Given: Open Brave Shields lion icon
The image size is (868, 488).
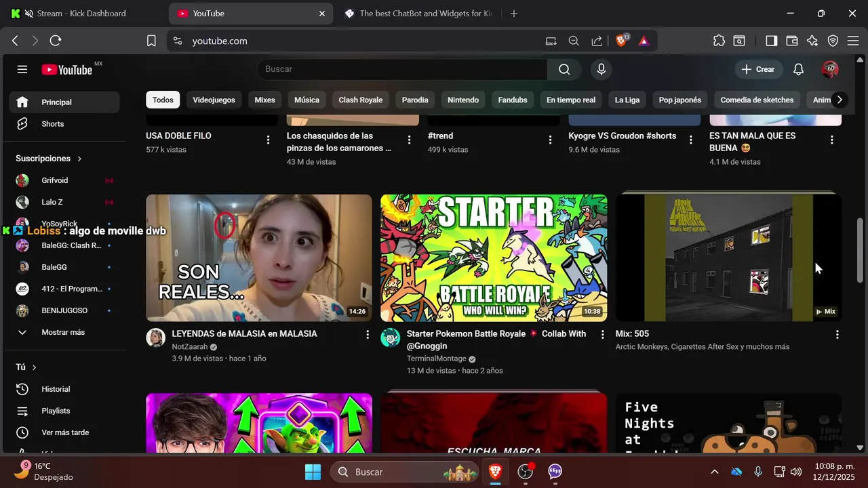Looking at the screenshot, I should click(621, 41).
